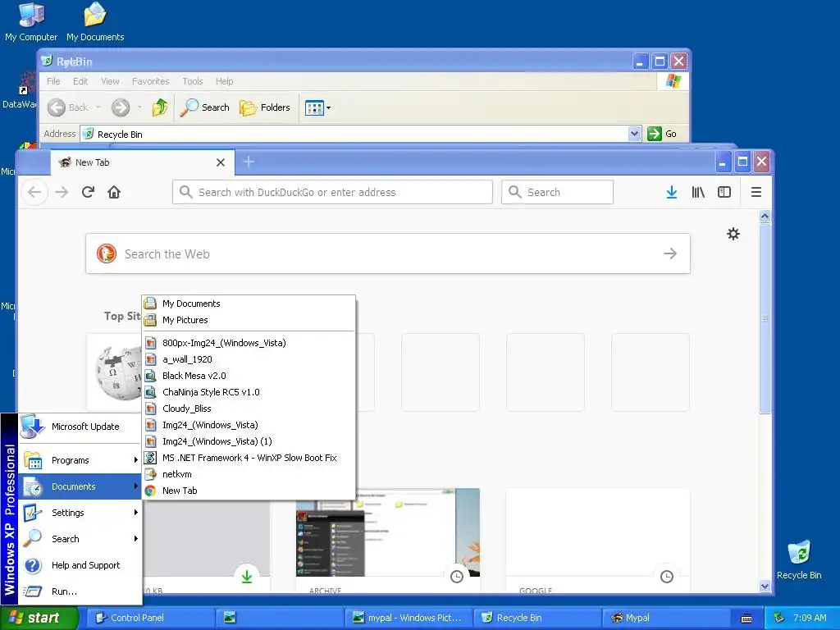The image size is (840, 630).
Task: Open ChaNinja Style RC5 v1.0 recent document
Action: pos(249,392)
